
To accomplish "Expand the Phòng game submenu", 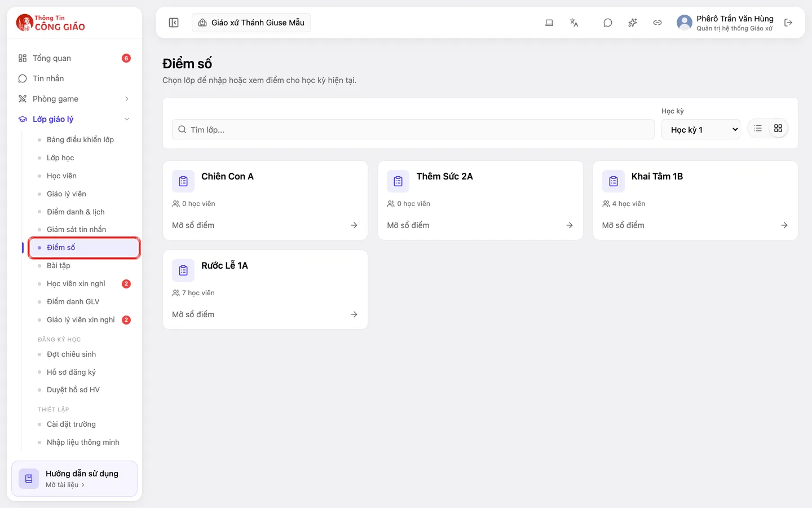I will coord(74,99).
